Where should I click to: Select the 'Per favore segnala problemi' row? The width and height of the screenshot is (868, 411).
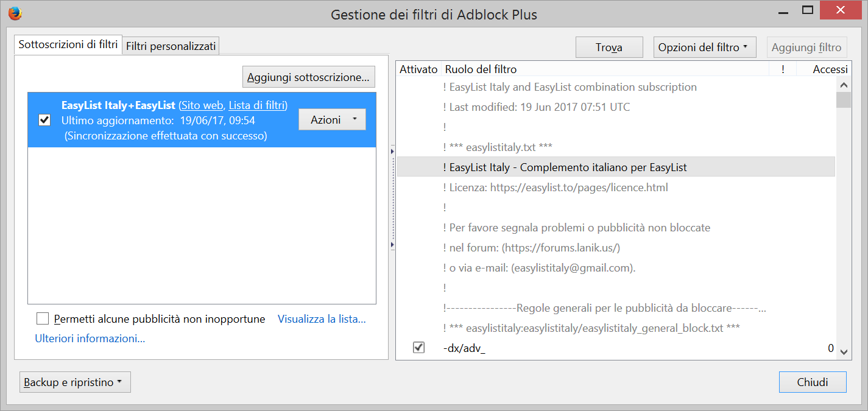pos(616,227)
